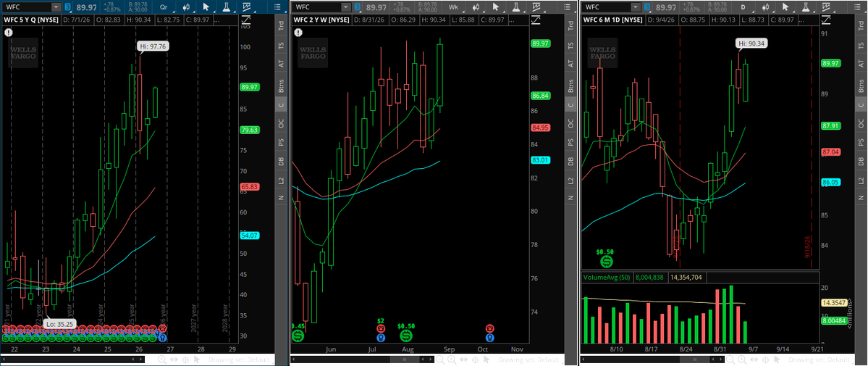Click exclamation alert icon in quarterly chart
The image size is (868, 366).
[8, 32]
